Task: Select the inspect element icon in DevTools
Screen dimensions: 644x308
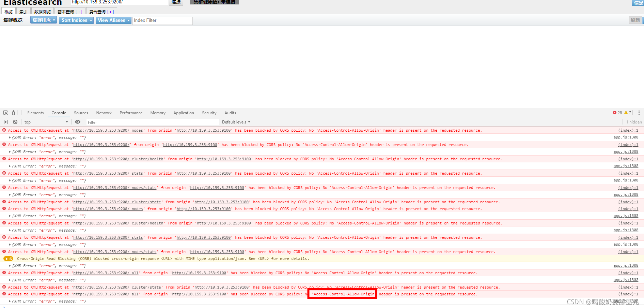Action: coord(5,113)
